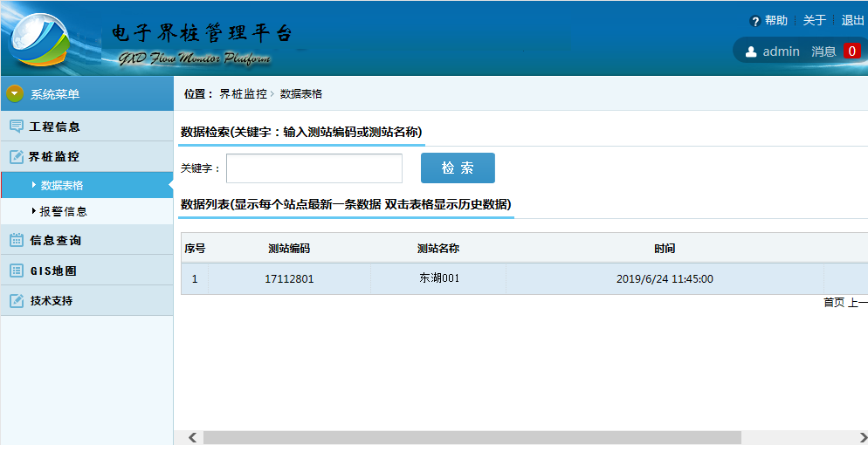This screenshot has width=868, height=459.
Task: Focus the 关键字 keyword input field
Action: (314, 168)
